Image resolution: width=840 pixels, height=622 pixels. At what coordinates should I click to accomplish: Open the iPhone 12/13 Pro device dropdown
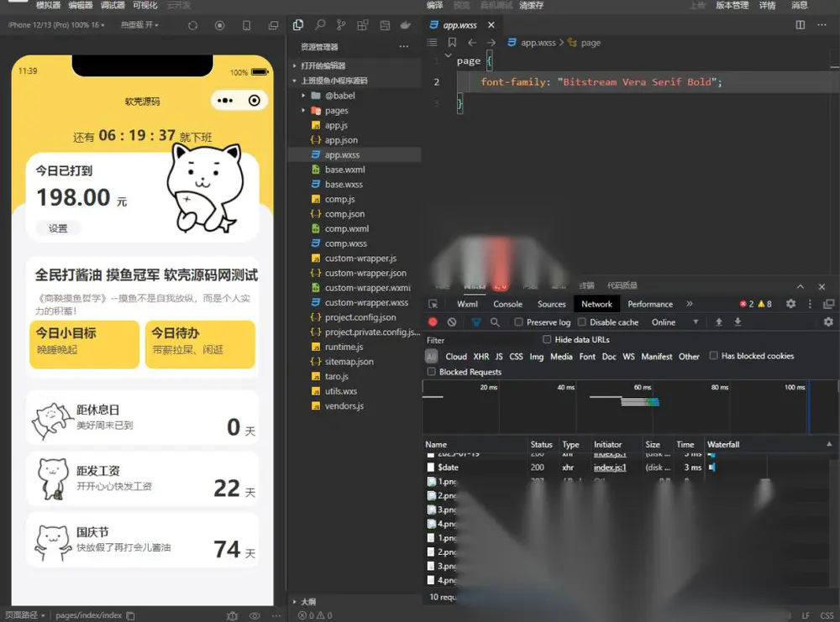tap(56, 24)
